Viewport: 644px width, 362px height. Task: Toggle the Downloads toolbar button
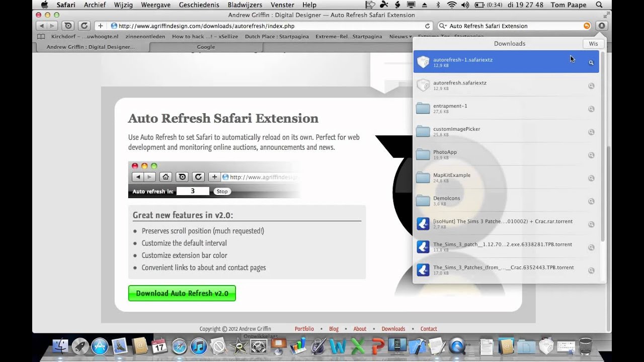point(601,26)
